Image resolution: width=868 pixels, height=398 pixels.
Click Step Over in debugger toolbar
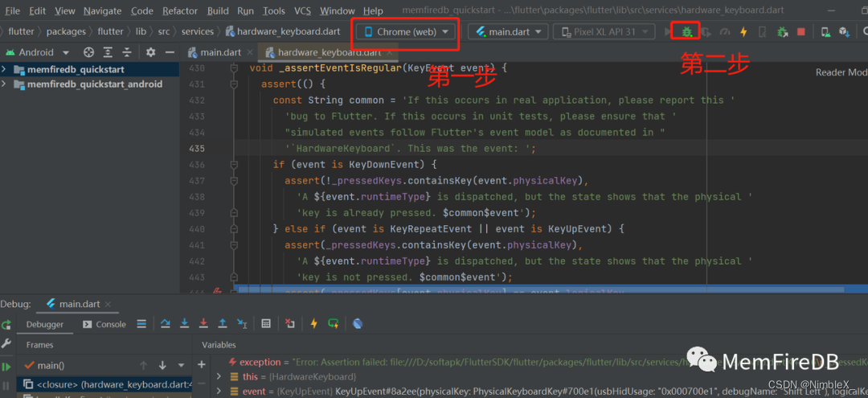pyautogui.click(x=165, y=323)
